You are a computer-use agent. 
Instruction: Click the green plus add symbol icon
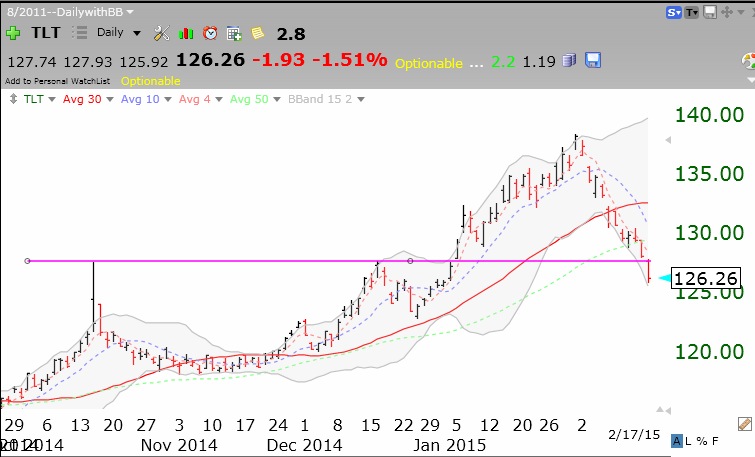(x=13, y=32)
